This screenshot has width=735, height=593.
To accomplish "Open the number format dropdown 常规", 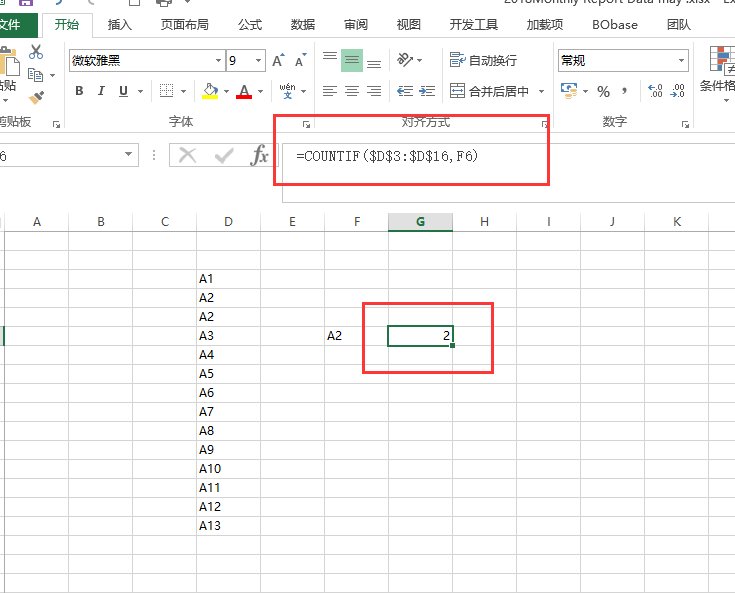I will (x=681, y=60).
